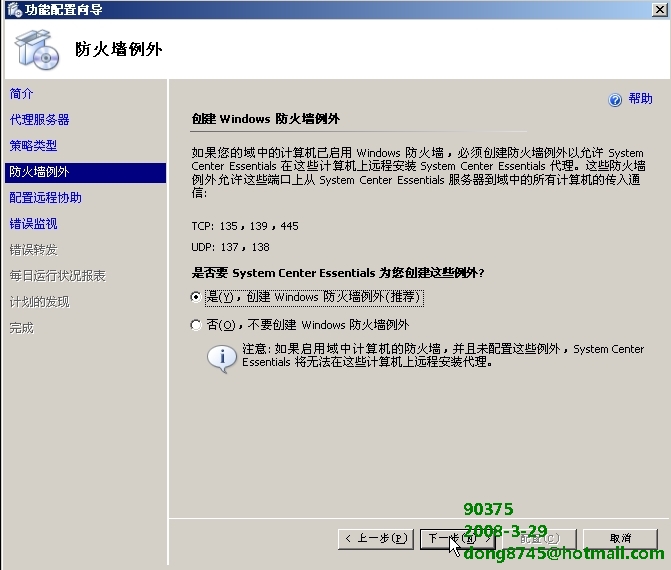671x570 pixels.
Task: Click the wizard title bar icon
Action: (14, 9)
